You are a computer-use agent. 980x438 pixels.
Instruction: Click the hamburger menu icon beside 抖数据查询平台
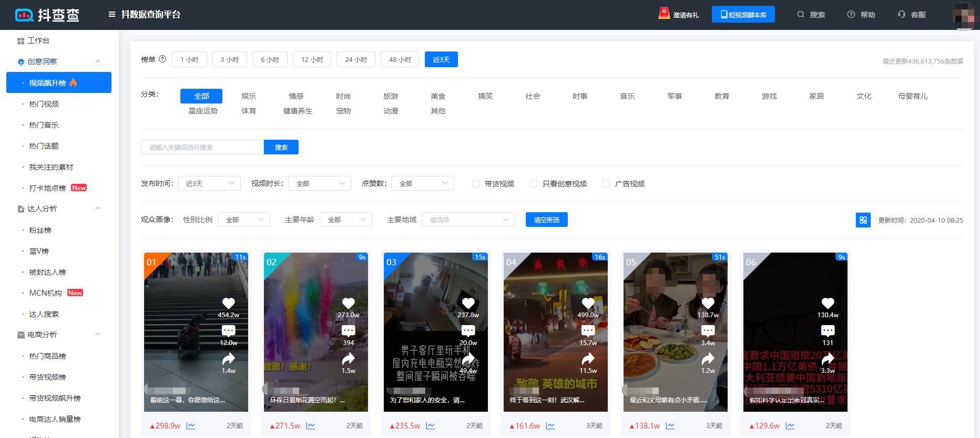point(112,15)
